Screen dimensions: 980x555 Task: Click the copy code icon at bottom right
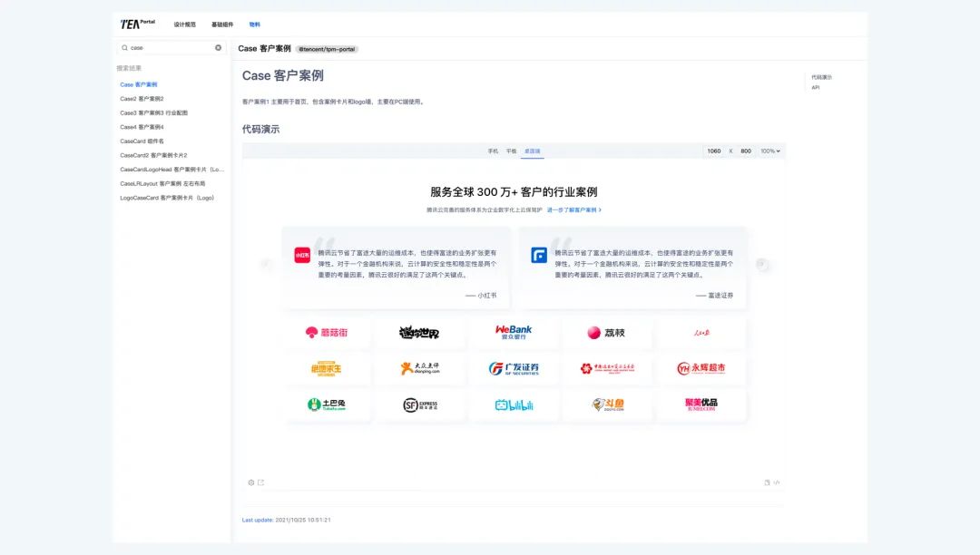coord(767,482)
